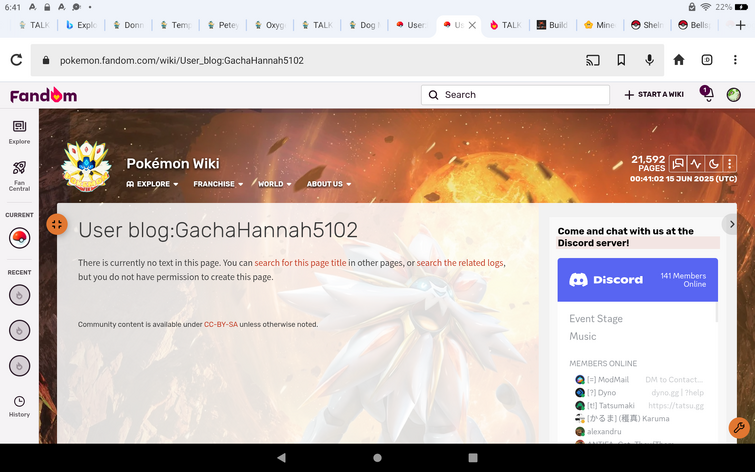
Task: Click the Pokémon Wiki logo image
Action: coord(86,167)
